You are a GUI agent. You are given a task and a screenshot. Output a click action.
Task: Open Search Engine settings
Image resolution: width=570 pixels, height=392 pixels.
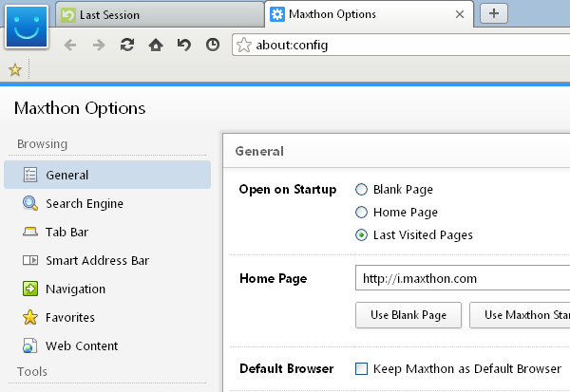pos(107,203)
